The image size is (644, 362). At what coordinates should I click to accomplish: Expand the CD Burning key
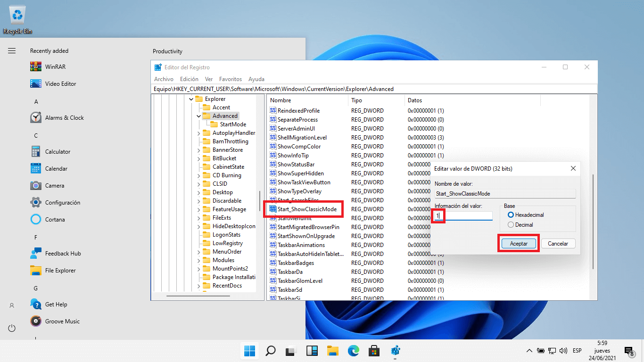click(199, 175)
